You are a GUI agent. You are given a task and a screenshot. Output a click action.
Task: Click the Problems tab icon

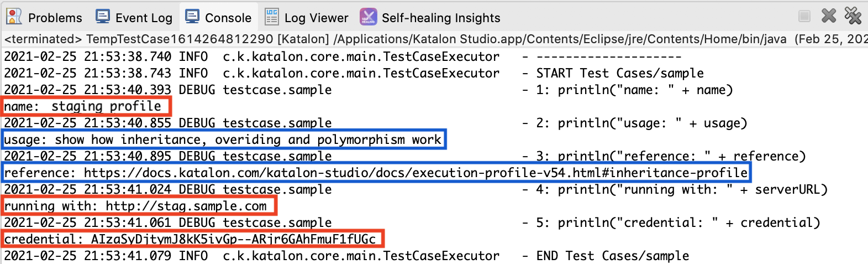[x=14, y=17]
